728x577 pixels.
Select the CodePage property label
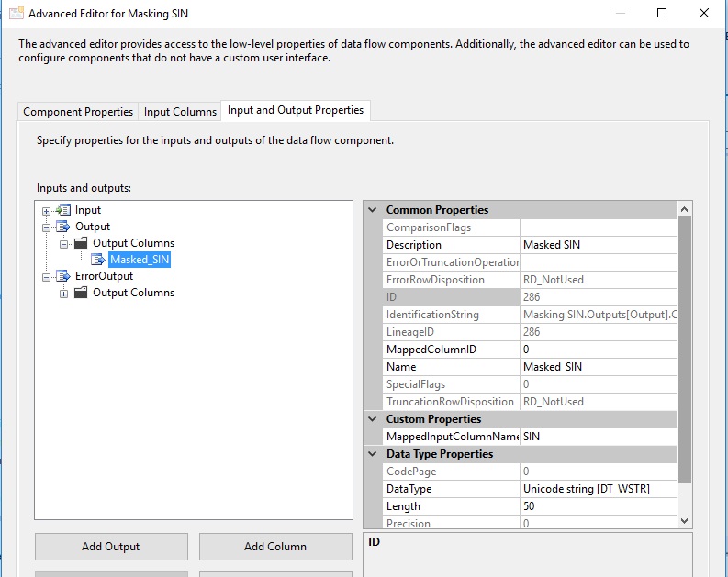[x=453, y=472]
